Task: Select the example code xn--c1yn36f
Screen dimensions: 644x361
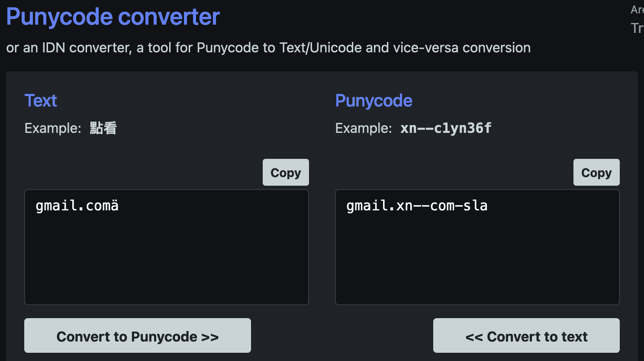Action: coord(446,128)
